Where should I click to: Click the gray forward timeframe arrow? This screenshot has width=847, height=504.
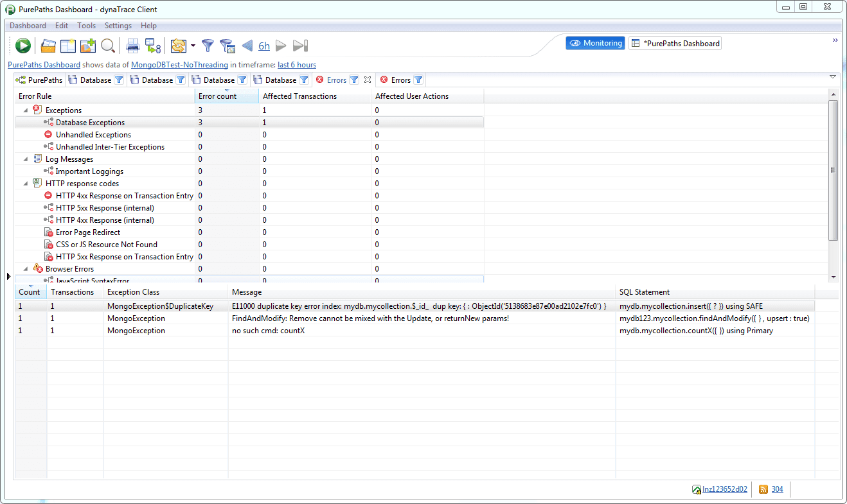(x=281, y=46)
